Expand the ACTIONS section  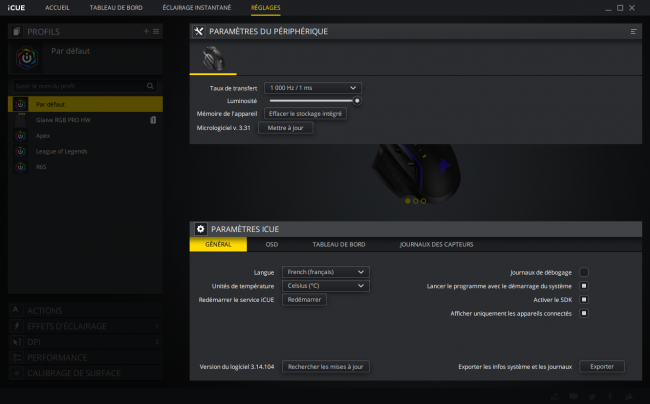tap(85, 310)
